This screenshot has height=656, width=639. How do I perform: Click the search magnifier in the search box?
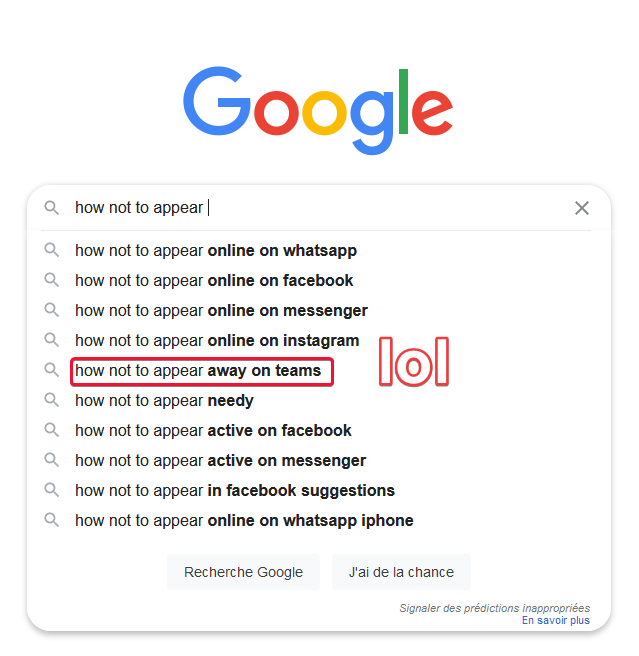pos(51,208)
